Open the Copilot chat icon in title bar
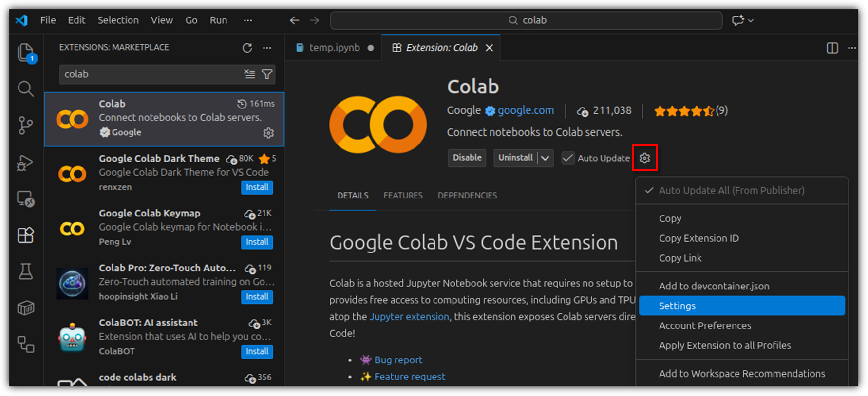Screen dimensions: 868x396 pyautogui.click(x=737, y=20)
